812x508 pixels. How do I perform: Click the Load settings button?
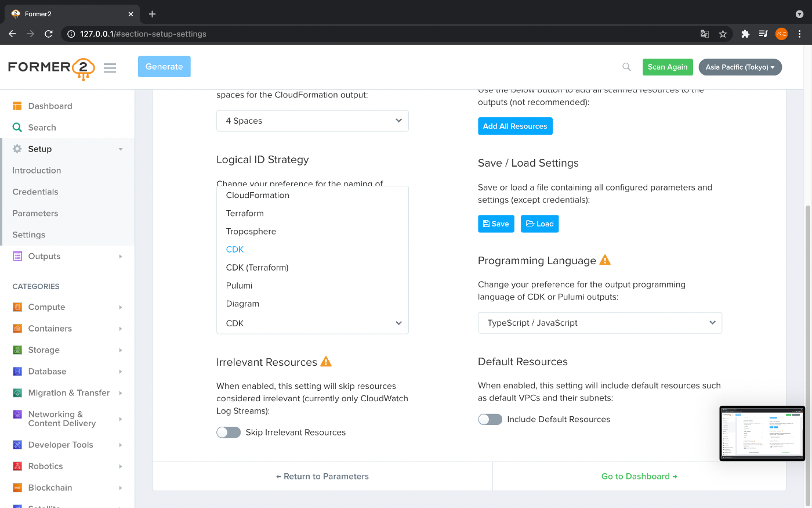point(539,224)
